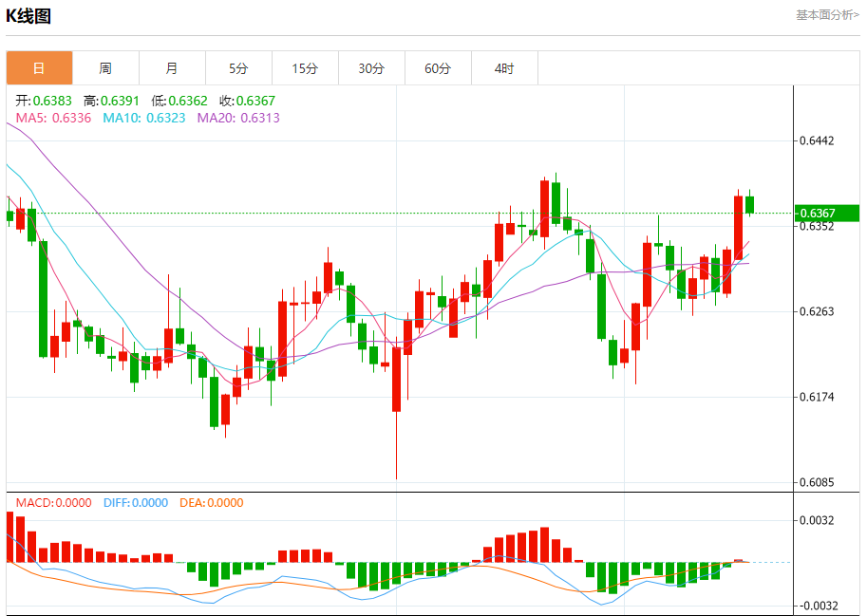This screenshot has width=867, height=616.
Task: Click the 低:0.6362 low value
Action: 179,101
